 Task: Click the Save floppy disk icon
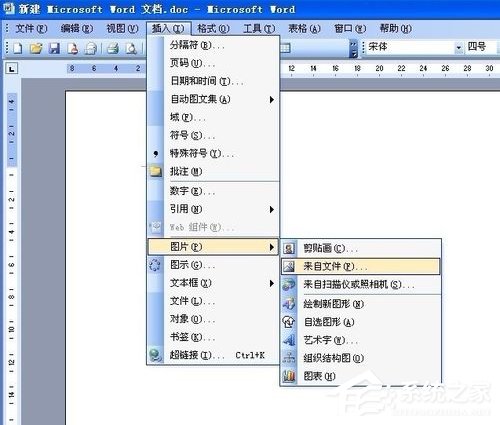pos(54,48)
